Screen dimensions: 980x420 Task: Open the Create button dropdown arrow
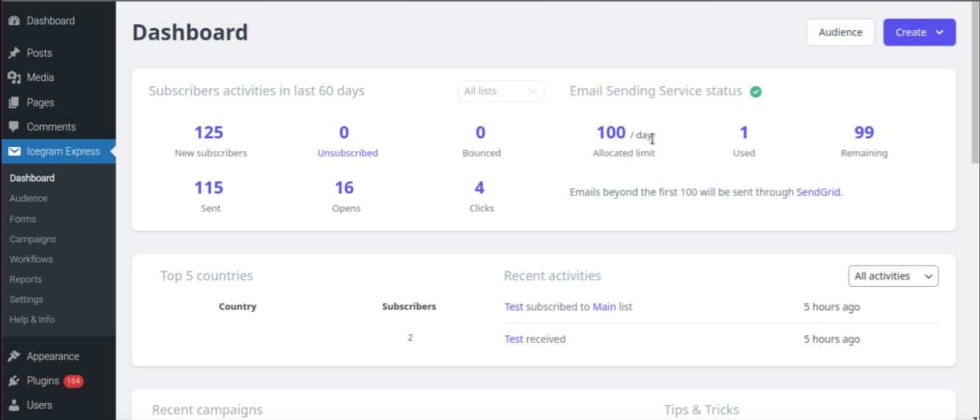tap(940, 32)
